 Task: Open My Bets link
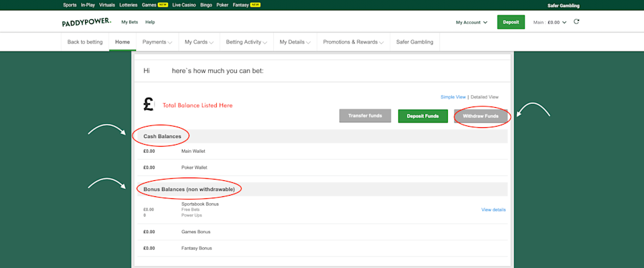coord(130,22)
